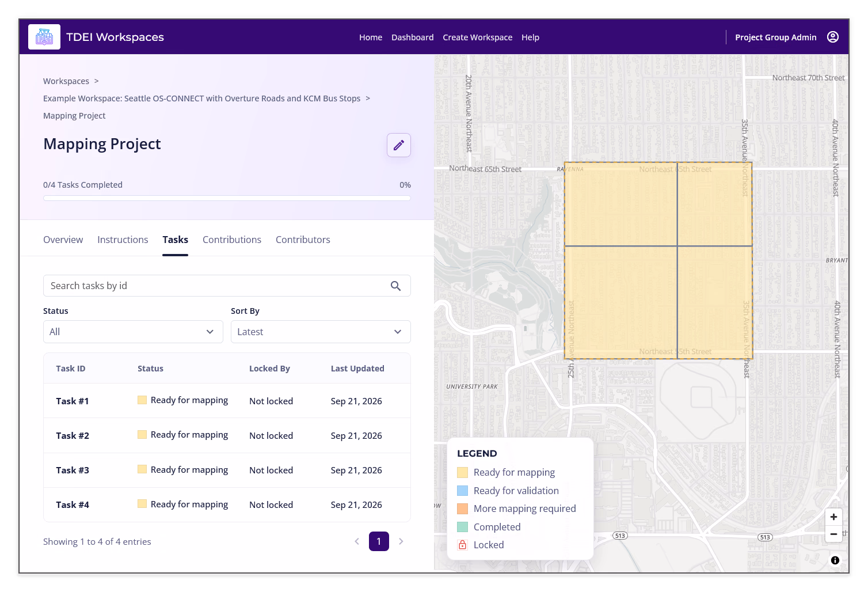Click the Ready for validation legend swatch

462,491
